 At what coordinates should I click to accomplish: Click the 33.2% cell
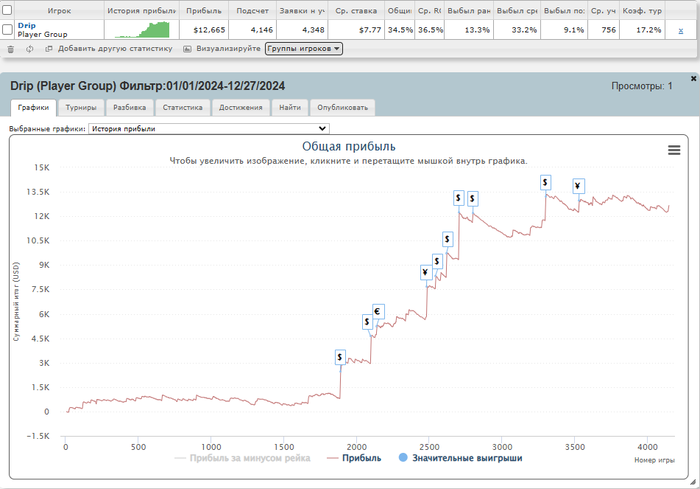pos(524,30)
